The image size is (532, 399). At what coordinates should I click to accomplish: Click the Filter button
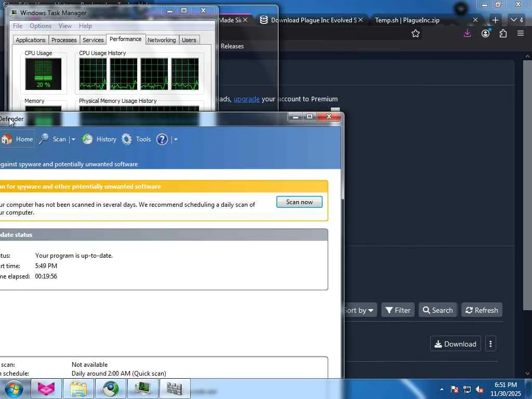click(398, 310)
